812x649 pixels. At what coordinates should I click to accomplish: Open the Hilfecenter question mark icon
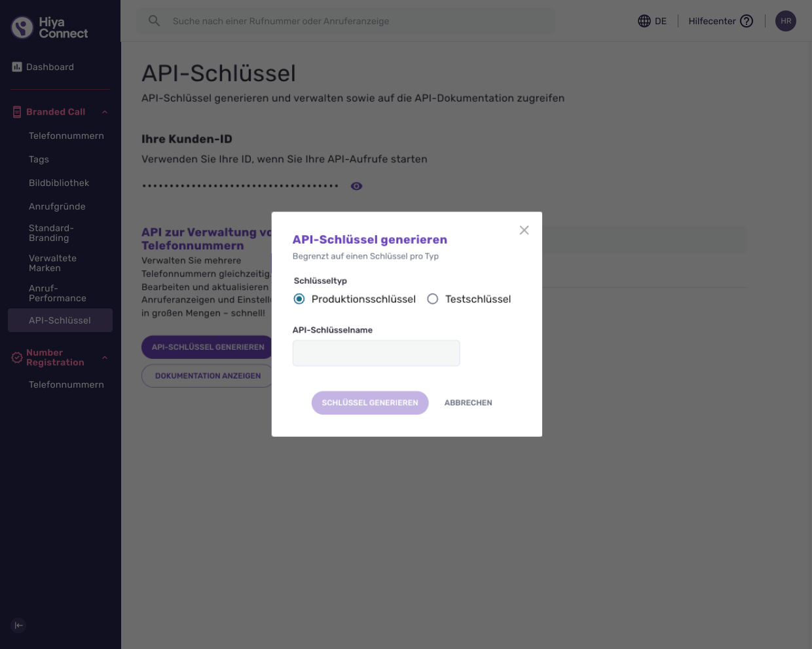point(747,21)
